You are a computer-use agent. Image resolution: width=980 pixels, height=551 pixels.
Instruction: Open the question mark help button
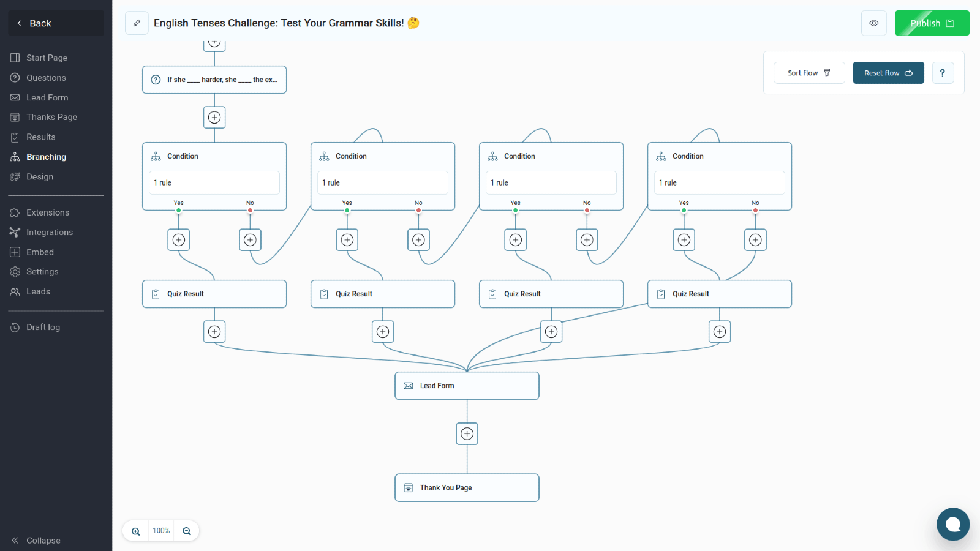(x=942, y=73)
